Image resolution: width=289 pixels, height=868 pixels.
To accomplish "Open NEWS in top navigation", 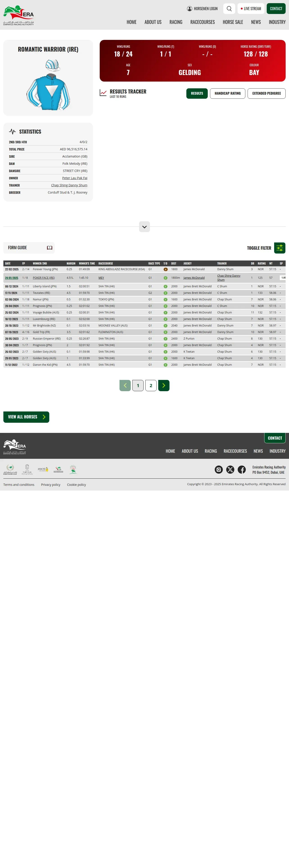I will (x=256, y=22).
